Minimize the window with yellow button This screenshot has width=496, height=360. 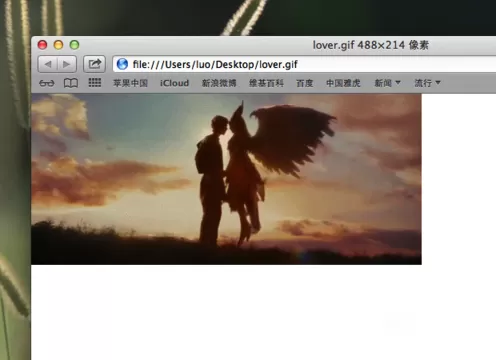[x=58, y=45]
